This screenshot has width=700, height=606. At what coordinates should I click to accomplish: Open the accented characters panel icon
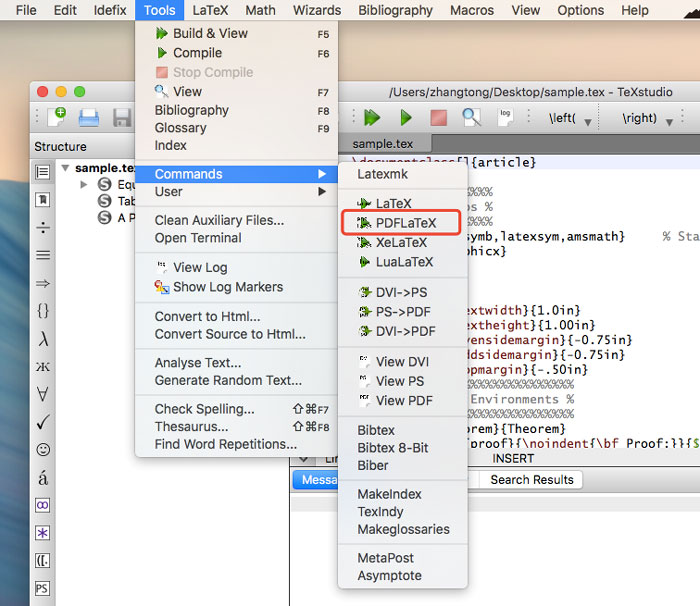pos(43,477)
